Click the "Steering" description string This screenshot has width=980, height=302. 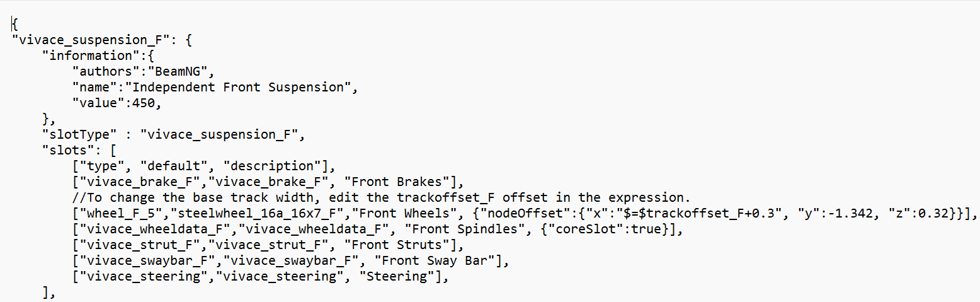394,275
